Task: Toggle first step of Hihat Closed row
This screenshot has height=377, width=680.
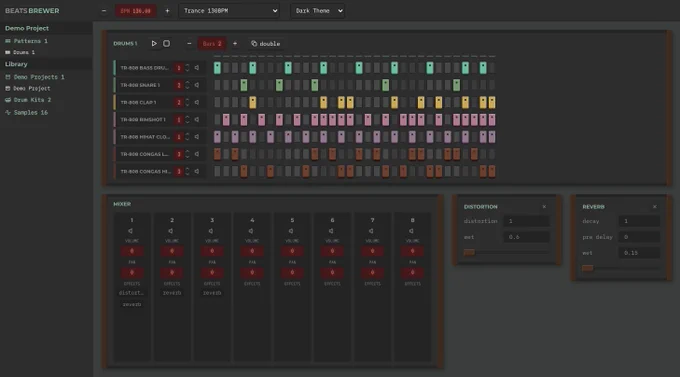Action: pyautogui.click(x=217, y=137)
